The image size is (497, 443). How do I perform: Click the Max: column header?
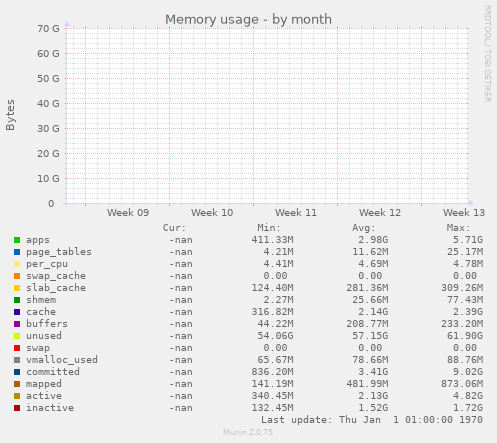(458, 228)
